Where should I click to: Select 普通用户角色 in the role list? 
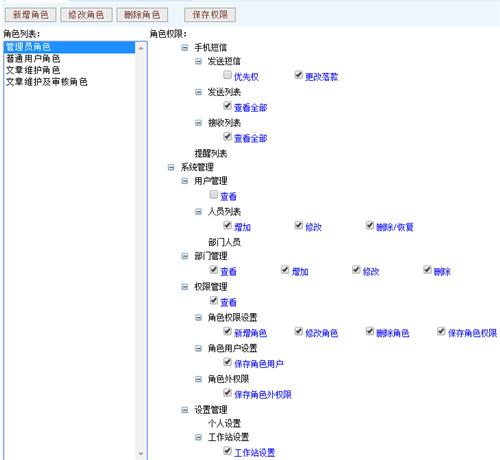[33, 59]
